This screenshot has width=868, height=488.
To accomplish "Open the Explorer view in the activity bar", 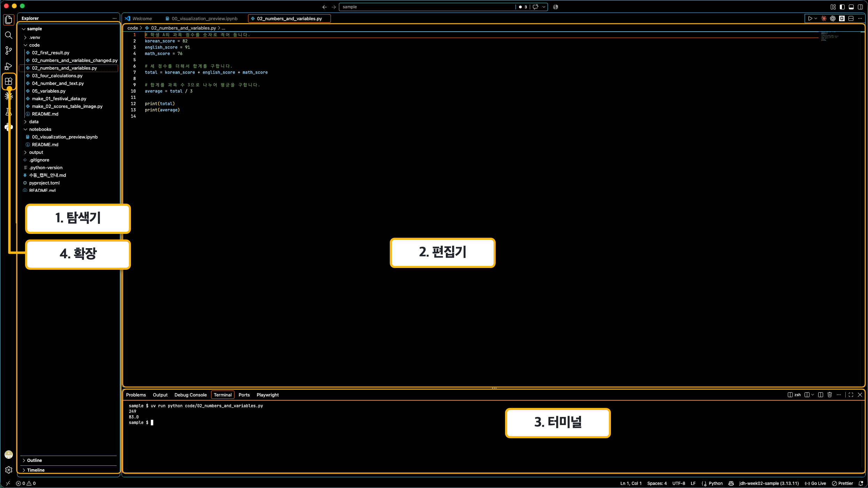I will click(9, 20).
